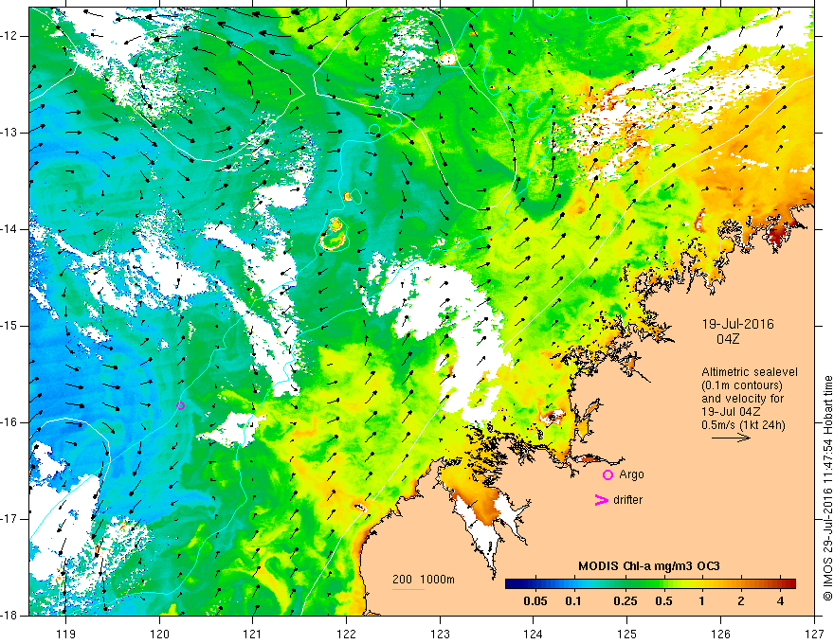Click the latitude axis label '-18'

pos(10,616)
